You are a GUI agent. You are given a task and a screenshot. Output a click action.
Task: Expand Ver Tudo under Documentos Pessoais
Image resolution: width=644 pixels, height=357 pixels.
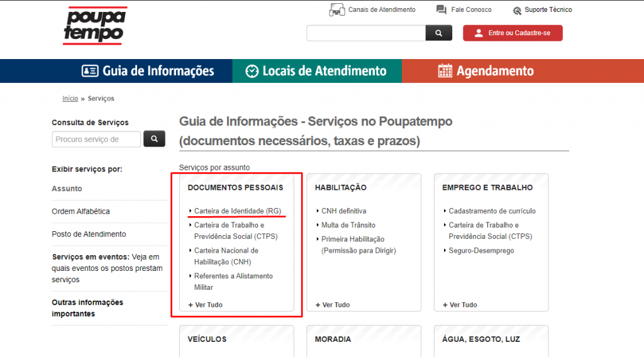click(206, 305)
